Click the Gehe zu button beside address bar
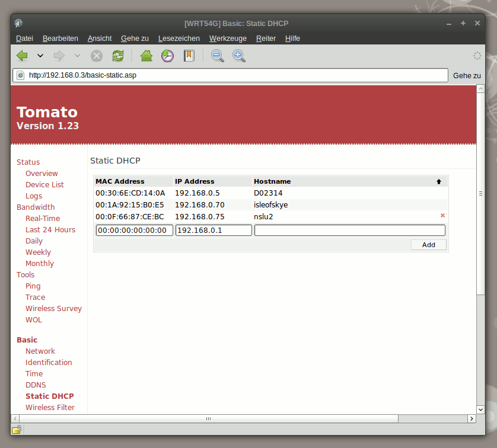Image resolution: width=497 pixels, height=448 pixels. coord(467,76)
